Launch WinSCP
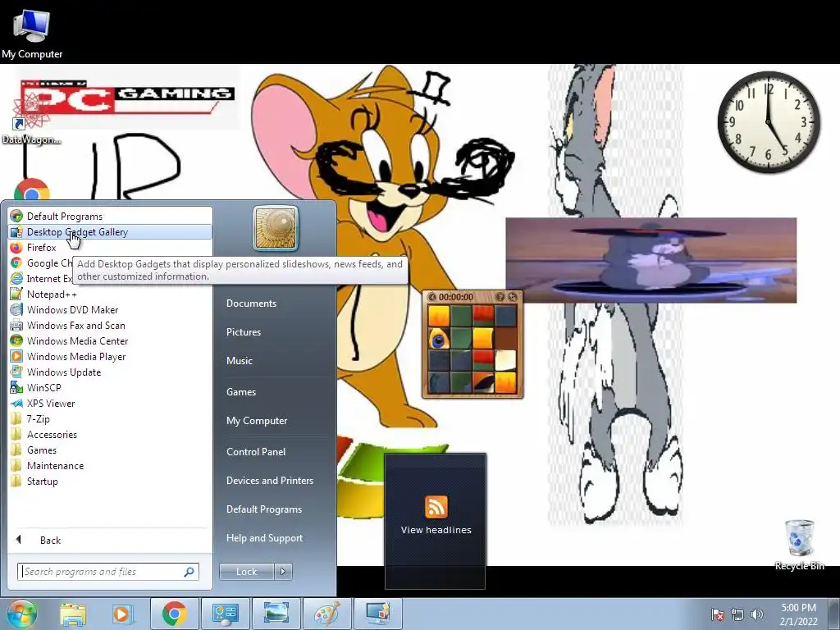Screen dimensions: 840x630 110,387
